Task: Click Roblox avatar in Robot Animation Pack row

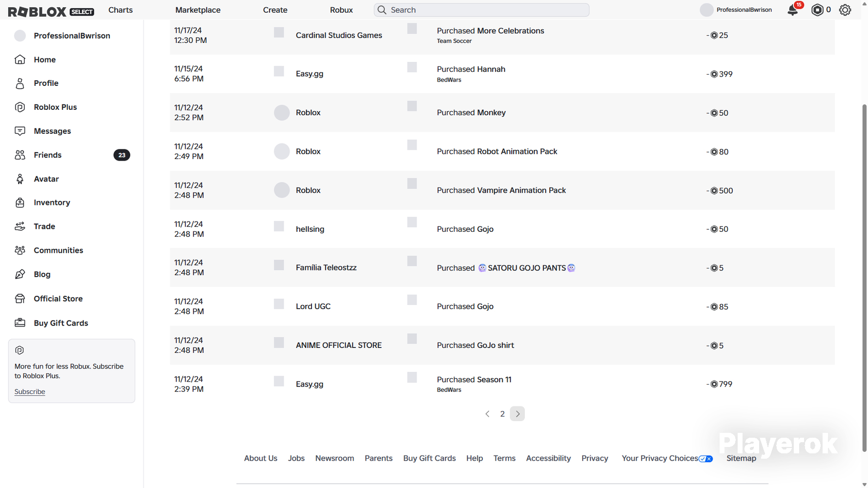Action: [282, 151]
